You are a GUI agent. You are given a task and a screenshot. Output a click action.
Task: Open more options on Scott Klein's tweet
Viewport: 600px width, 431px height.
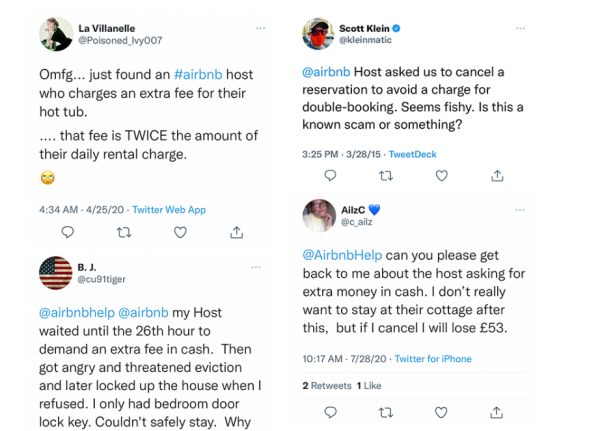523,28
